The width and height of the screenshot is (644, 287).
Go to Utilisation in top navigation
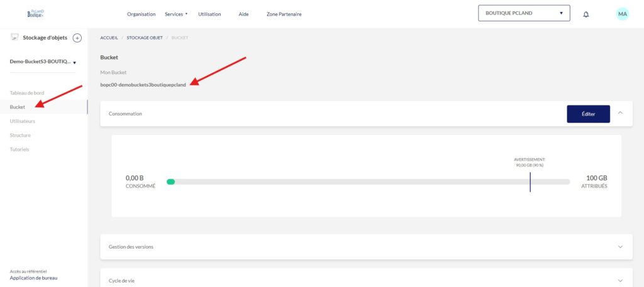pyautogui.click(x=209, y=14)
